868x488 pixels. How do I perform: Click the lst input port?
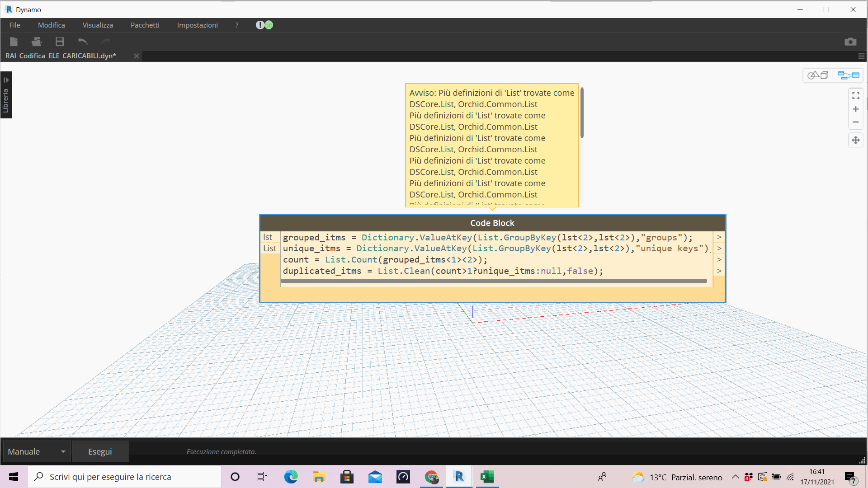pyautogui.click(x=270, y=237)
